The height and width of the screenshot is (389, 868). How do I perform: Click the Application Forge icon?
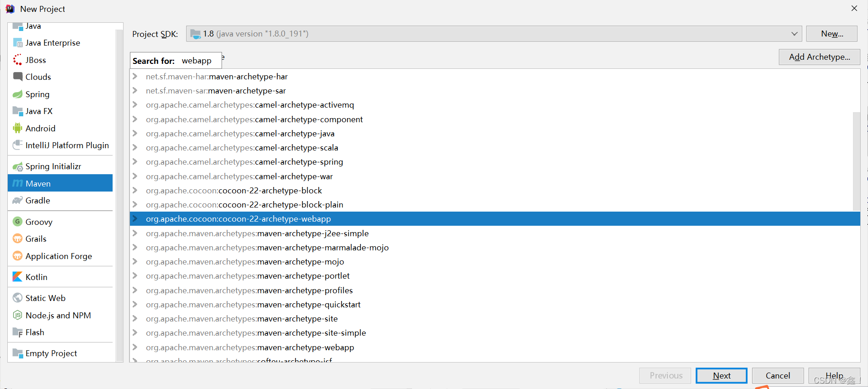click(x=18, y=256)
